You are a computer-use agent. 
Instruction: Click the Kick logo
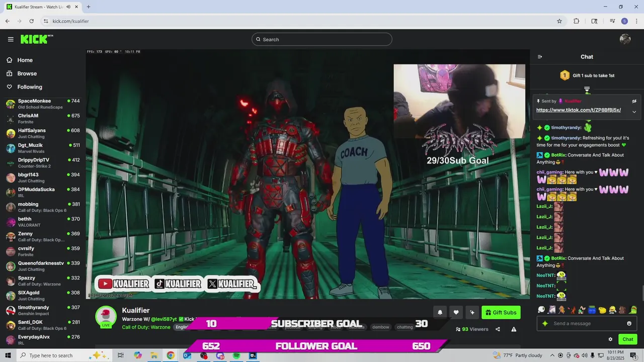[x=36, y=39]
